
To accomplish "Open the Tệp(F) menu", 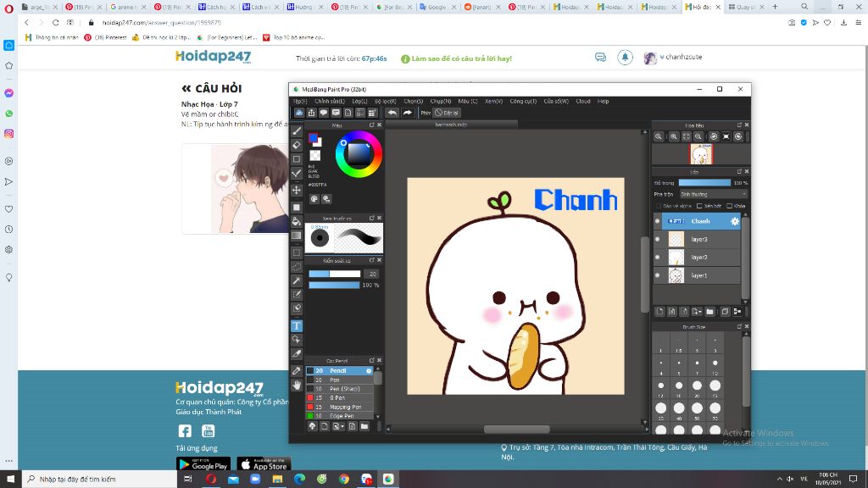I will 299,102.
